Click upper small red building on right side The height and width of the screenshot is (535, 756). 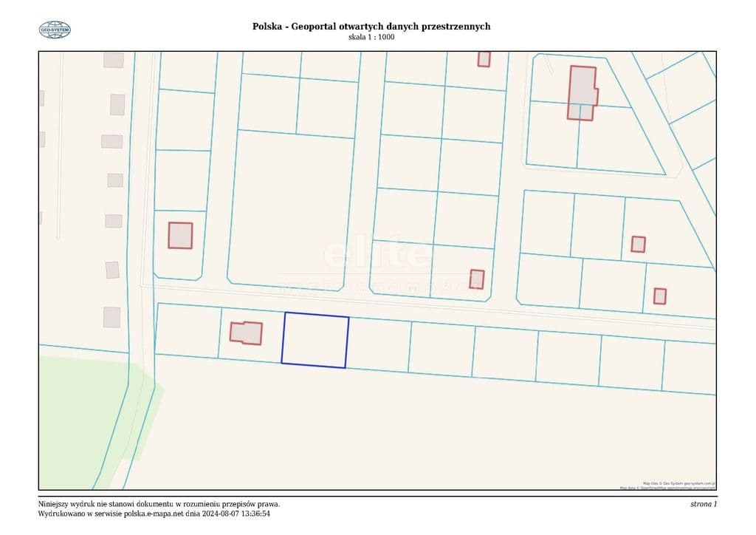pos(638,244)
